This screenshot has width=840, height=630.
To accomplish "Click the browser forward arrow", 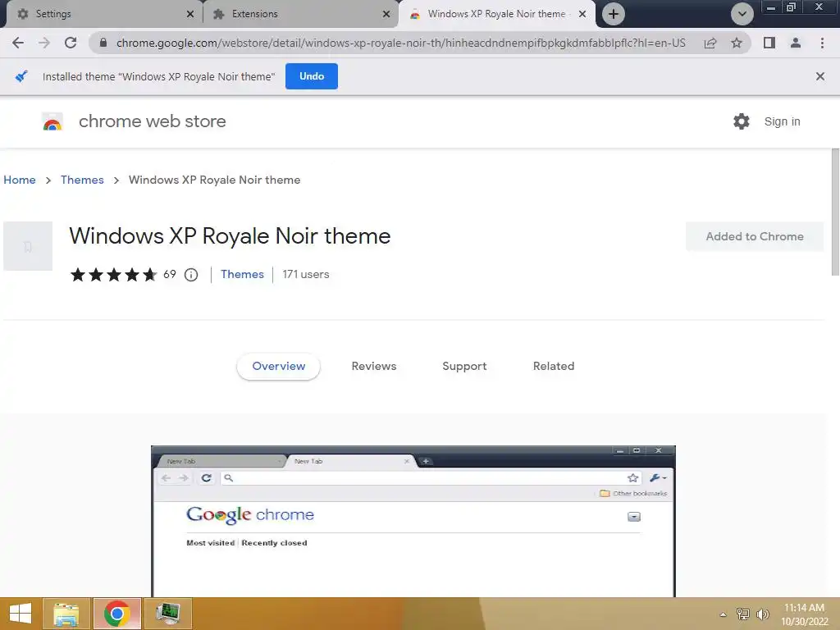I will [x=44, y=43].
